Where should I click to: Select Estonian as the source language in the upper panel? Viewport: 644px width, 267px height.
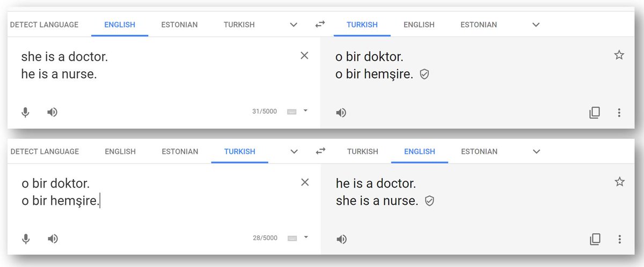[x=179, y=25]
